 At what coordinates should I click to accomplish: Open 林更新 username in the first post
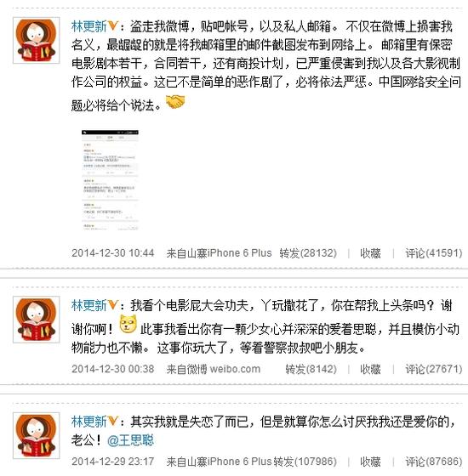coord(89,26)
